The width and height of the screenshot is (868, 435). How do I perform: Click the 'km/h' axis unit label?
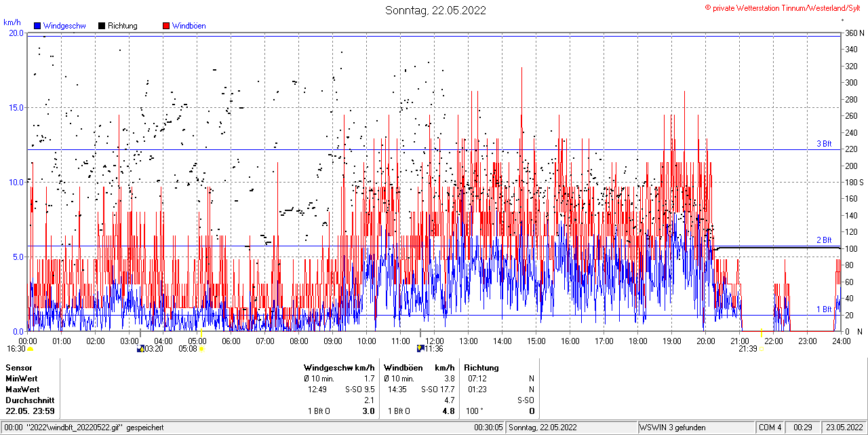pos(12,22)
